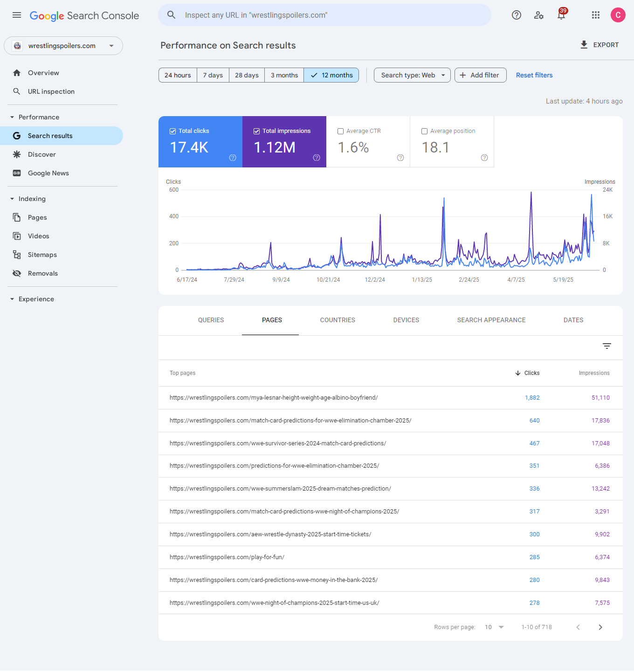Click the Reset filters link
This screenshot has width=634, height=672.
pyautogui.click(x=534, y=75)
